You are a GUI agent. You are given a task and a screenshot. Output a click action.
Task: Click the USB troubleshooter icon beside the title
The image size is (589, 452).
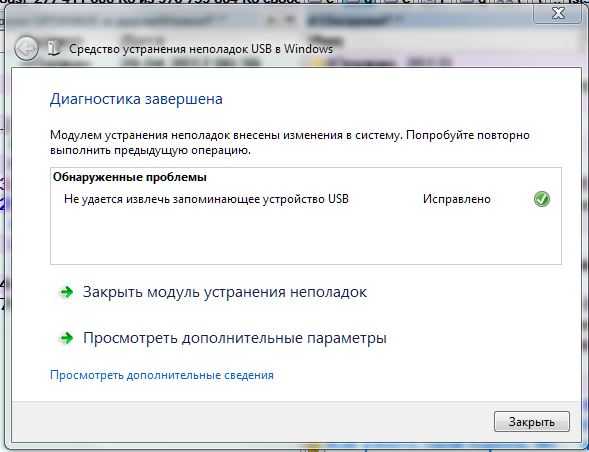pos(54,49)
